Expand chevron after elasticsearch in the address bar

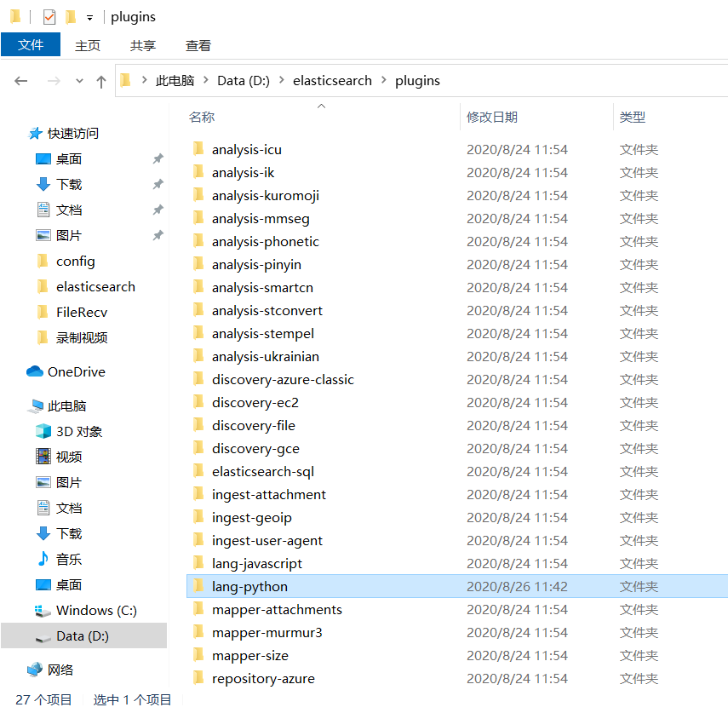click(x=383, y=80)
